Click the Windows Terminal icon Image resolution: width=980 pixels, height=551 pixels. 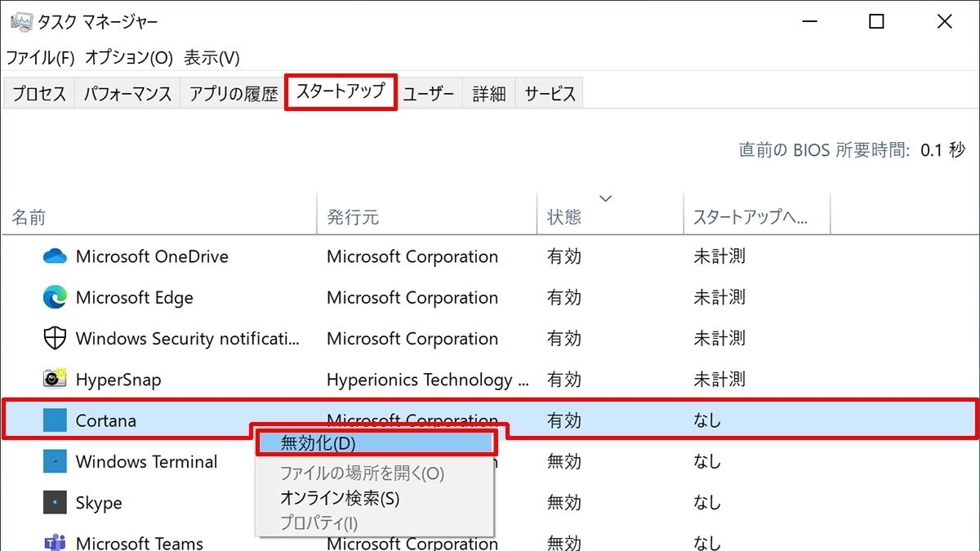55,461
